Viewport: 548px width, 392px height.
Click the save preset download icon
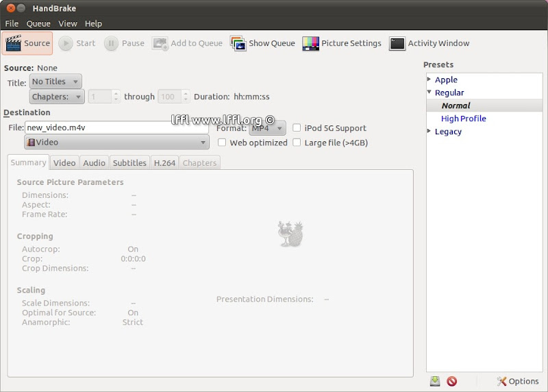tap(435, 381)
